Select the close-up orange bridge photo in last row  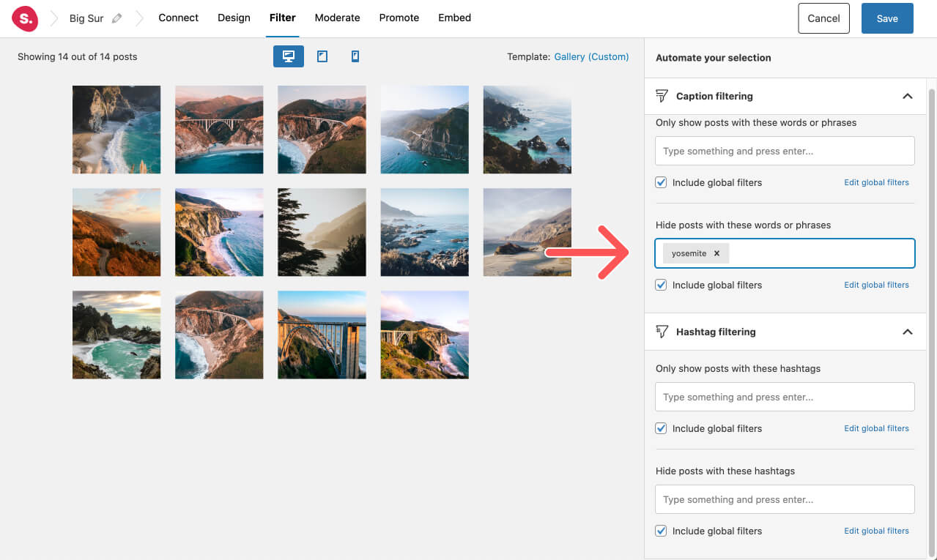(322, 335)
